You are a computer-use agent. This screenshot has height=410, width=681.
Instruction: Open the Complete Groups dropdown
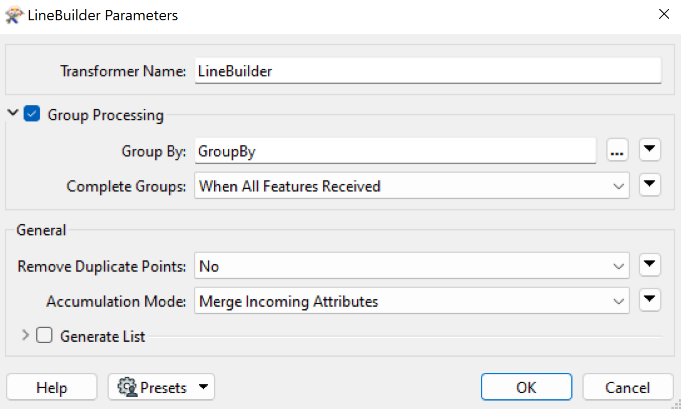412,186
